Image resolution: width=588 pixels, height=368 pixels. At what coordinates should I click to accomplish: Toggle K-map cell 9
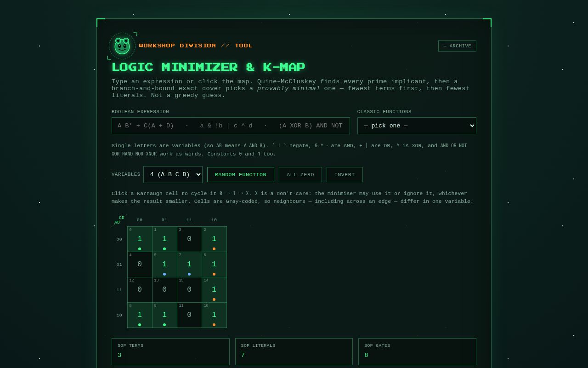click(x=164, y=315)
